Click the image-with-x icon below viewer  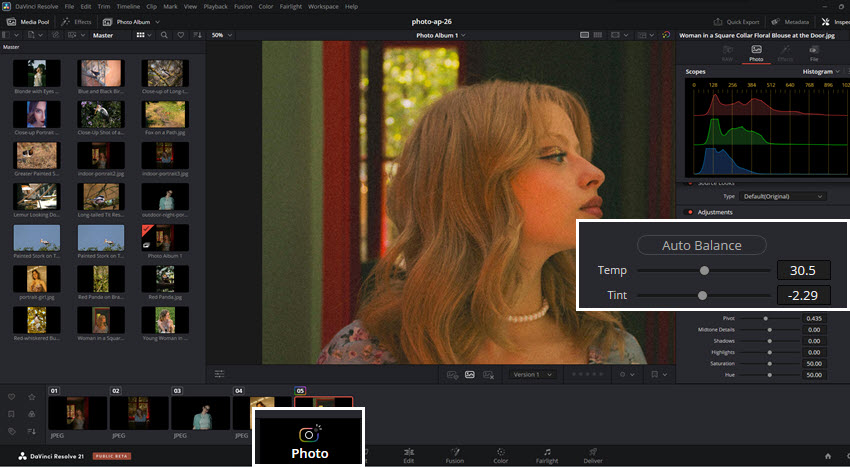pos(488,374)
